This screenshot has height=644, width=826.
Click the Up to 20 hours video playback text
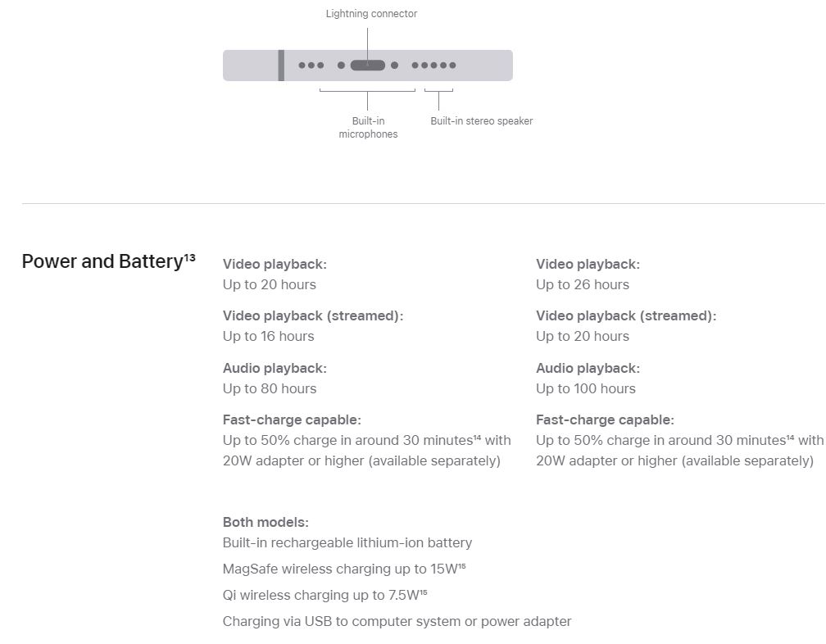point(269,284)
